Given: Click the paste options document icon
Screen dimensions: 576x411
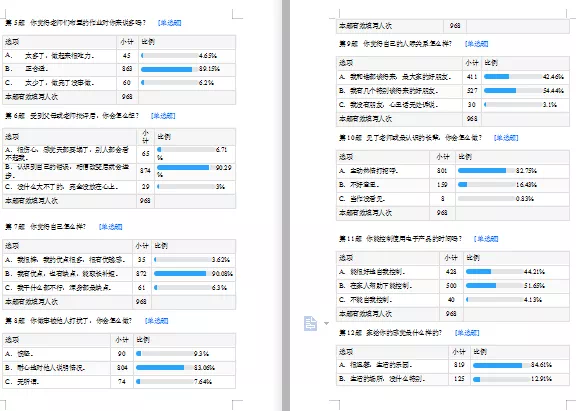Looking at the screenshot, I should [310, 324].
